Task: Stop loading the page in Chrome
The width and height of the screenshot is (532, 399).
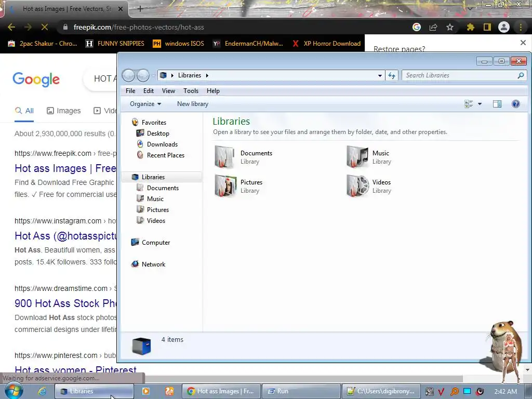Action: (x=45, y=27)
